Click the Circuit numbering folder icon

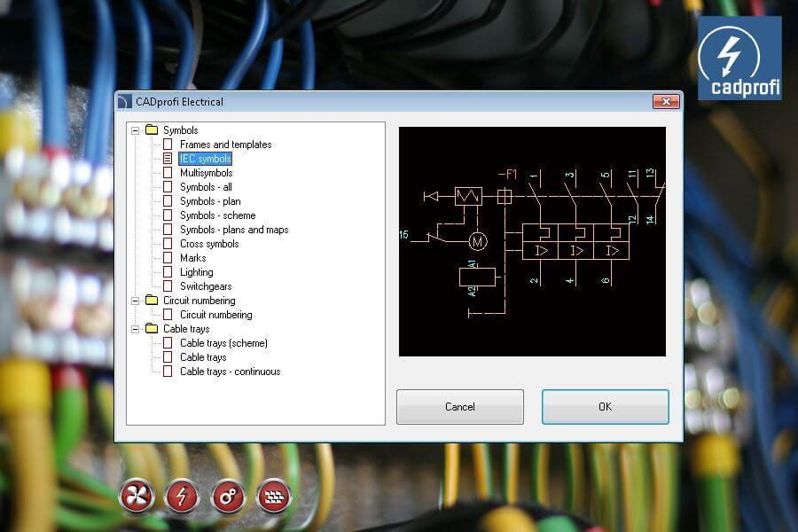pyautogui.click(x=152, y=301)
